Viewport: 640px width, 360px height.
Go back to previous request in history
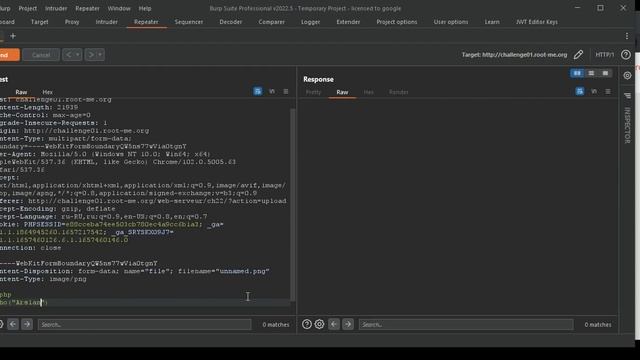point(69,55)
